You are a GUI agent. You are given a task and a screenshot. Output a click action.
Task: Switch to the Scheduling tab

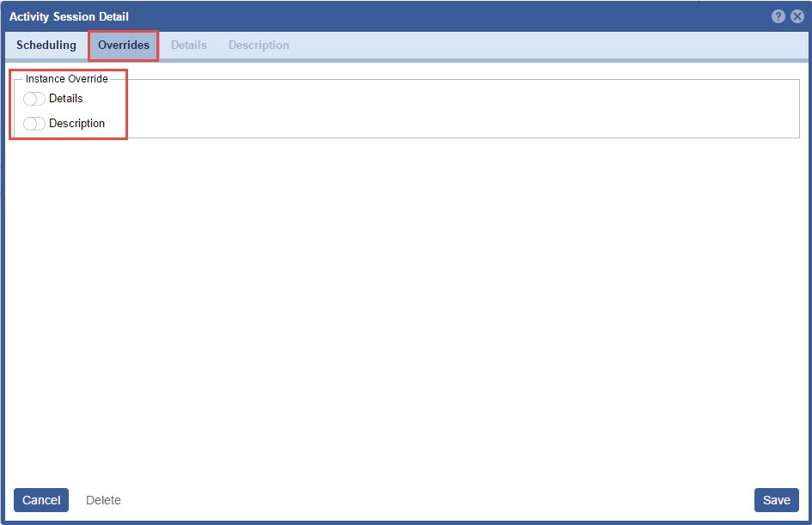[46, 45]
